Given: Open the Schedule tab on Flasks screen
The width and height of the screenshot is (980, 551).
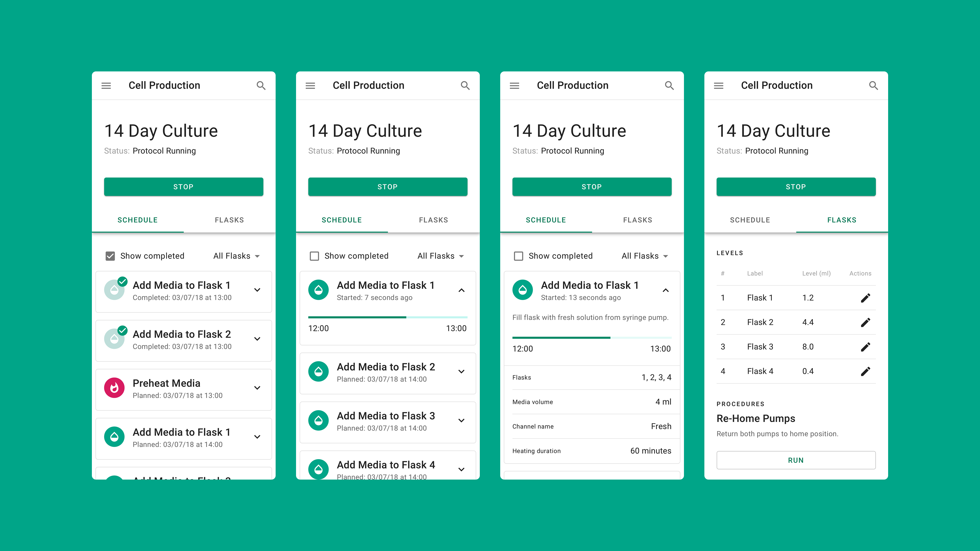Looking at the screenshot, I should (750, 220).
